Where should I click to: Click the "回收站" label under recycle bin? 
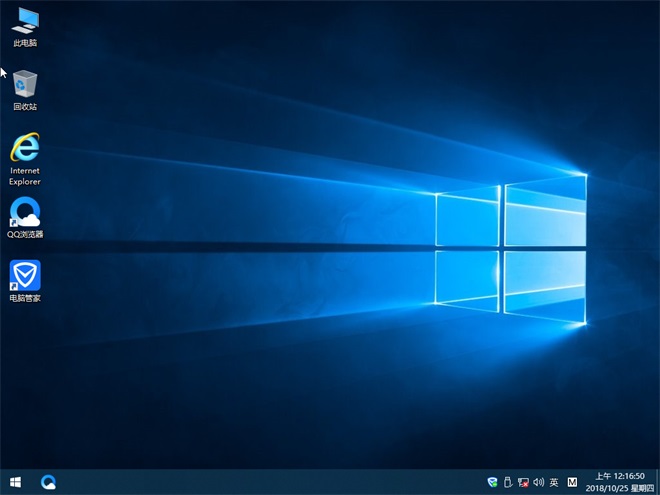click(25, 107)
